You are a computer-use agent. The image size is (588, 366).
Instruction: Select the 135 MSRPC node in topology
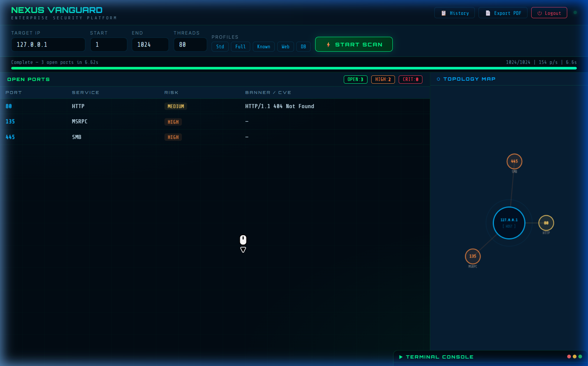[x=473, y=256]
